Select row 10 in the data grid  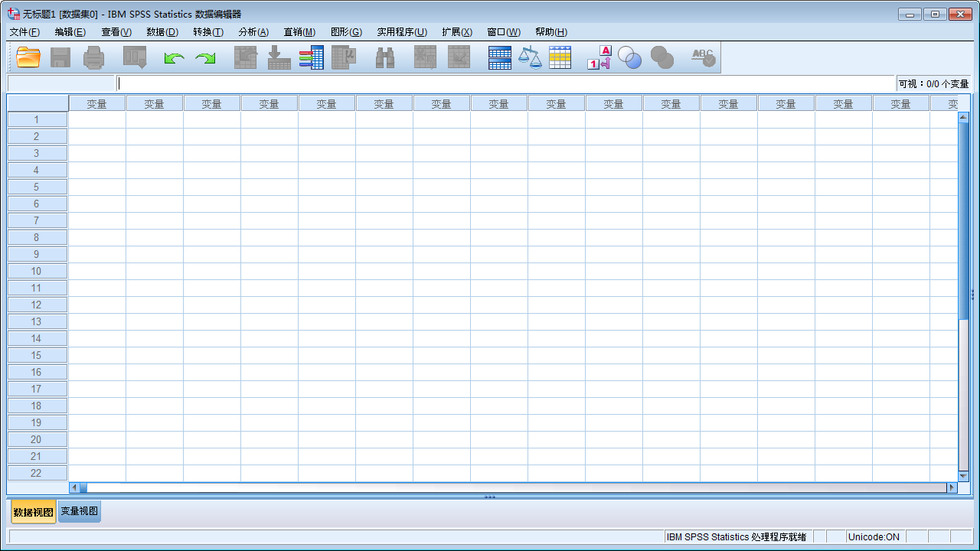[37, 271]
